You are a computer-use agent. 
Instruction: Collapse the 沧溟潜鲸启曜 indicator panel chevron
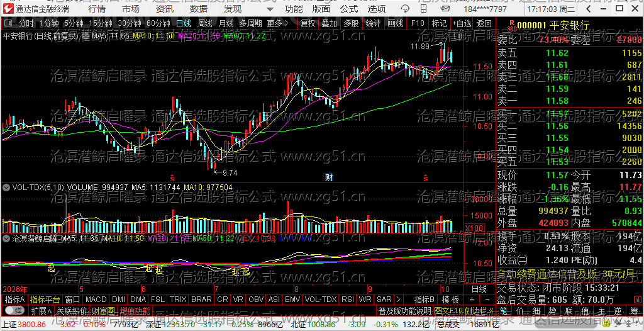[6, 238]
